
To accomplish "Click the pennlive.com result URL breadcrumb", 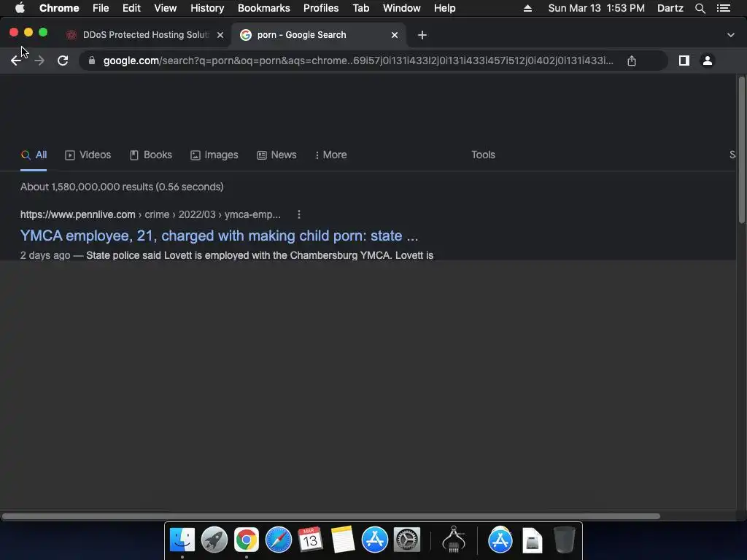I will pos(150,214).
